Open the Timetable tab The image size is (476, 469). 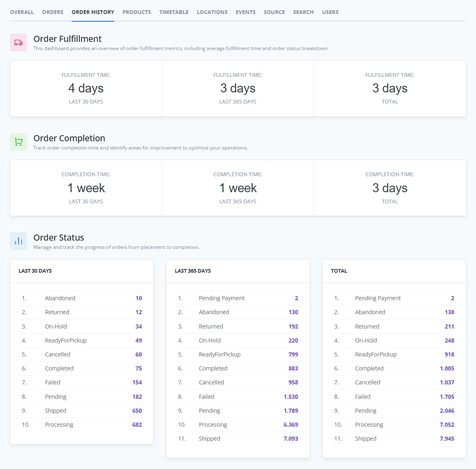pos(174,12)
